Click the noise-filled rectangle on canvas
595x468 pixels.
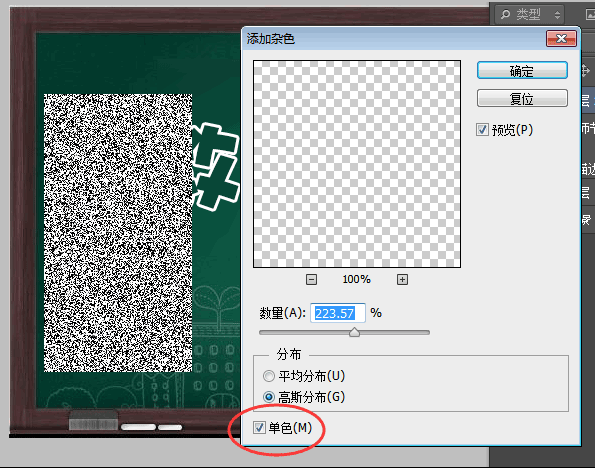(x=118, y=233)
